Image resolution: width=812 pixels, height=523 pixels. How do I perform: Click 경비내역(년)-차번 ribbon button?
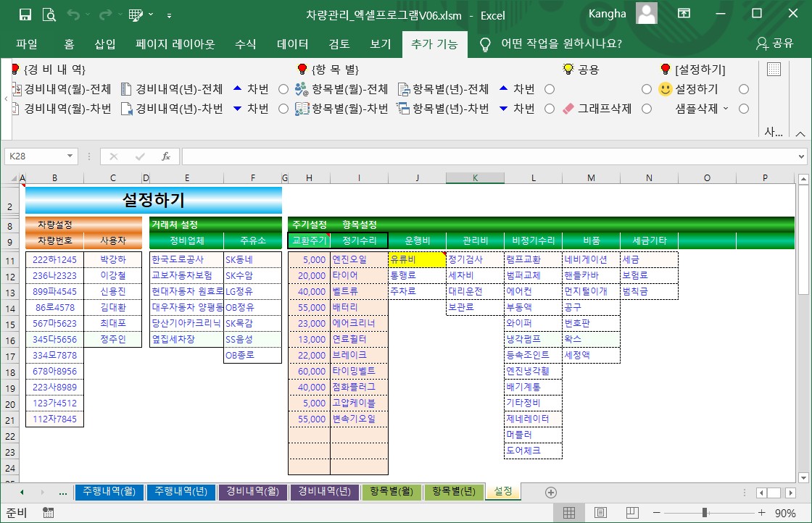pos(172,109)
